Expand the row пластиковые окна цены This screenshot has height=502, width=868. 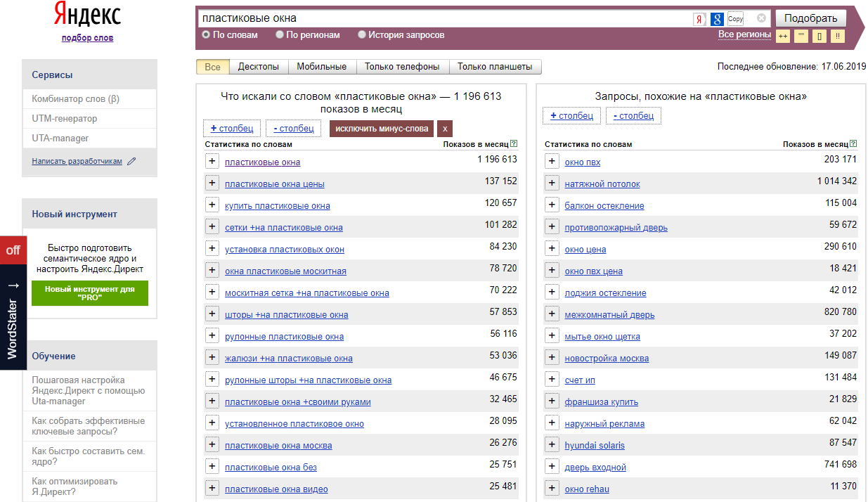212,183
